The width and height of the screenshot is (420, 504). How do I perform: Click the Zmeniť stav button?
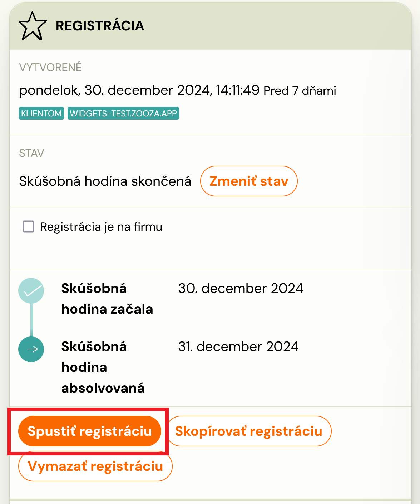coord(249,181)
